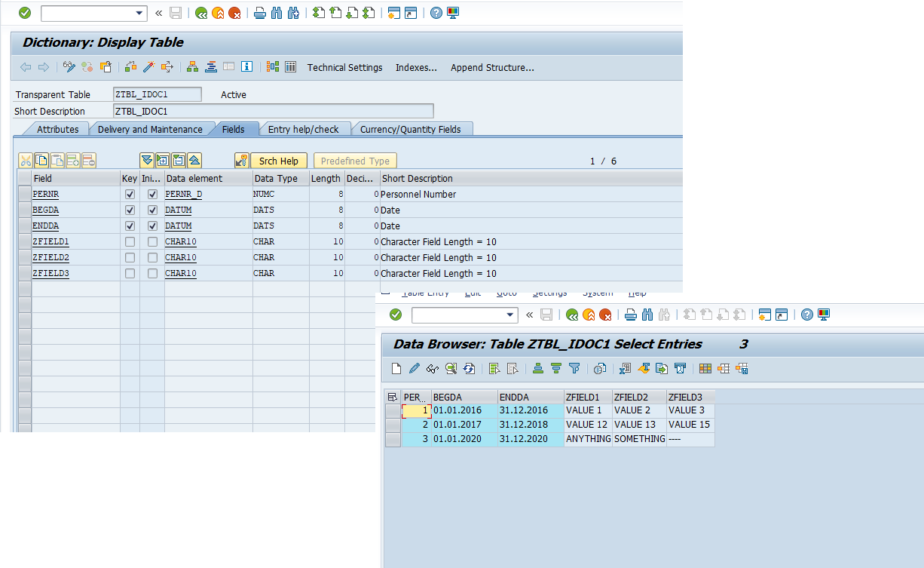Toggle Initial Values checkbox for BEGDA field
This screenshot has height=568, width=924.
click(x=152, y=210)
